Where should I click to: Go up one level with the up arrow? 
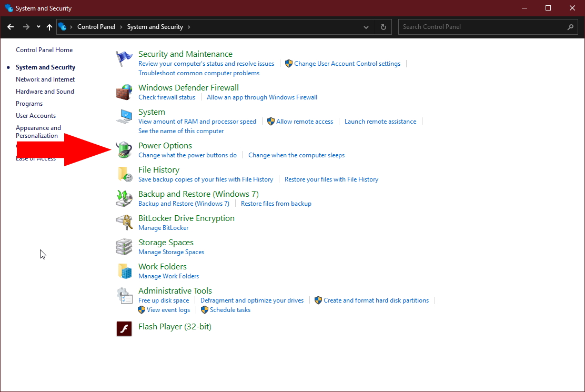tap(49, 27)
